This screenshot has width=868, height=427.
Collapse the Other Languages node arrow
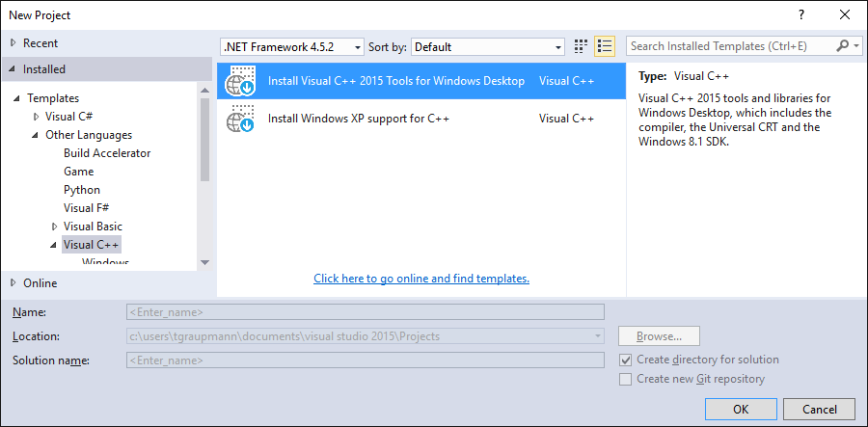(x=36, y=136)
